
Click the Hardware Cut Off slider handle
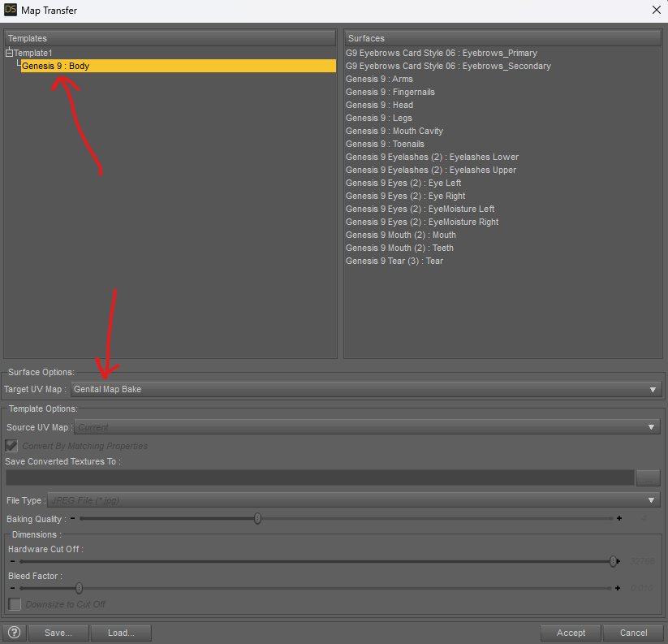click(613, 561)
